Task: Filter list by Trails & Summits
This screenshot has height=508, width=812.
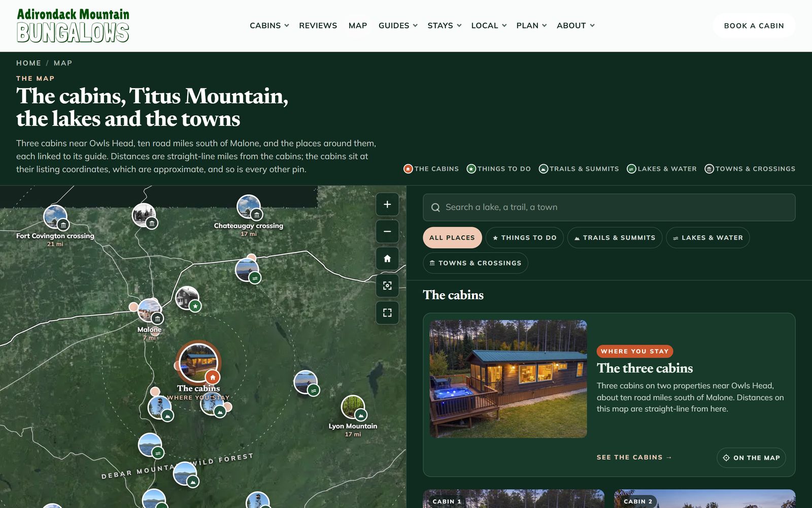Action: [x=615, y=238]
